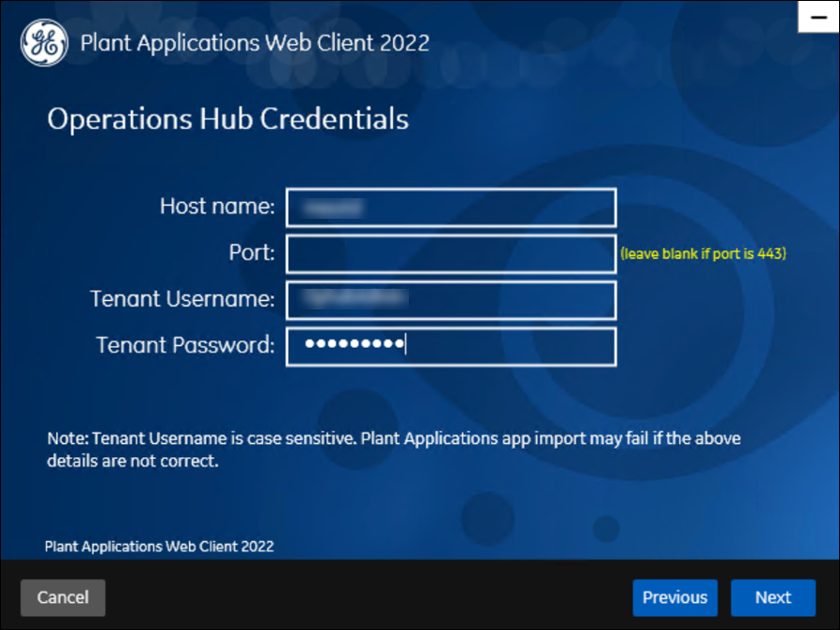Click the Tenant Password label
Image resolution: width=840 pixels, height=630 pixels.
coord(185,345)
